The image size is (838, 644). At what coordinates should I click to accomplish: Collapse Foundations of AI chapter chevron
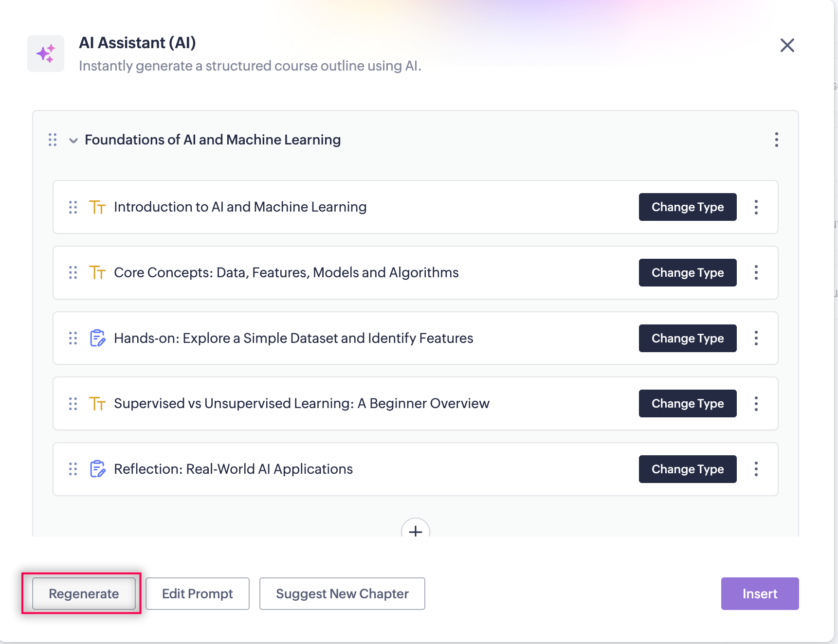coord(73,141)
